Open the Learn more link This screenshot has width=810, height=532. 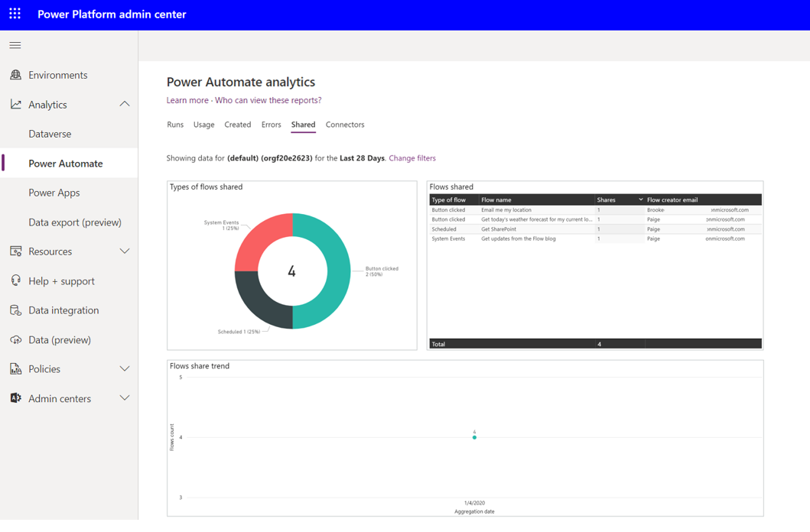(187, 100)
